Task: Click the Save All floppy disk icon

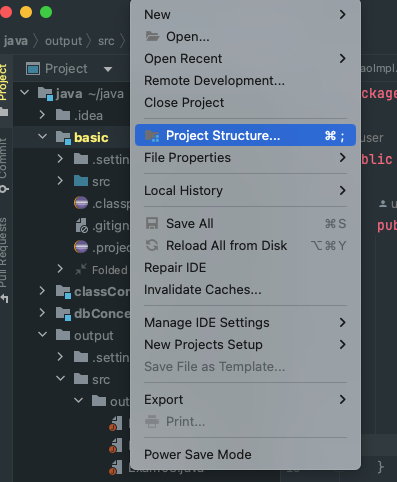Action: [152, 223]
